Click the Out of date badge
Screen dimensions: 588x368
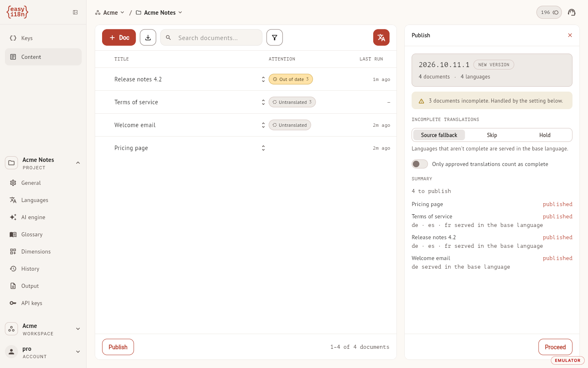click(x=291, y=79)
